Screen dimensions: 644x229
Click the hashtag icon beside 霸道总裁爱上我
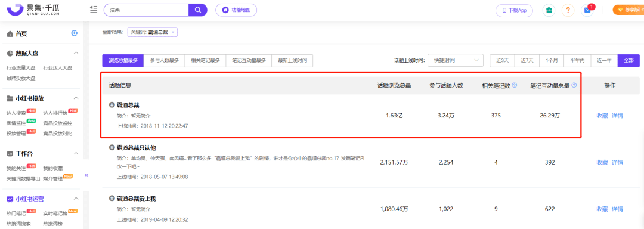(x=112, y=199)
